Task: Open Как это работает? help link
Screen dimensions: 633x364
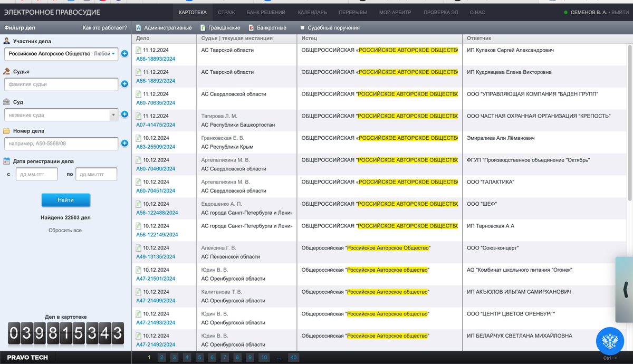Action: (x=105, y=27)
